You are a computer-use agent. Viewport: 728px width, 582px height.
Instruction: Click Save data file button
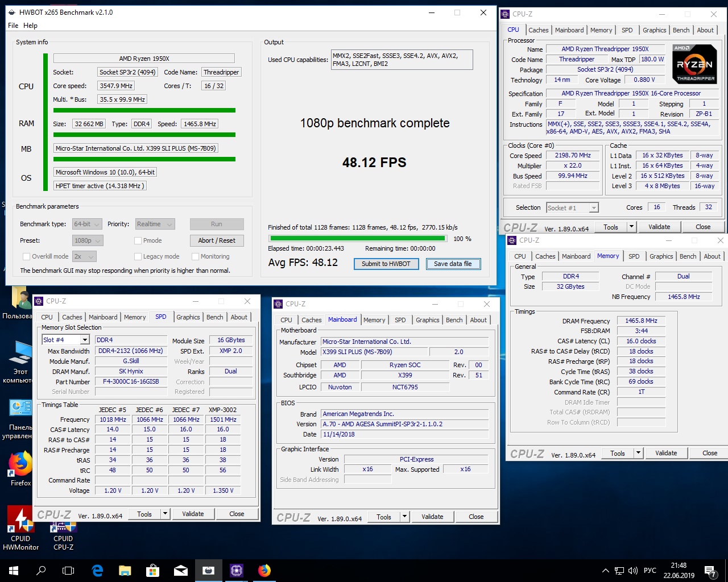(x=453, y=264)
